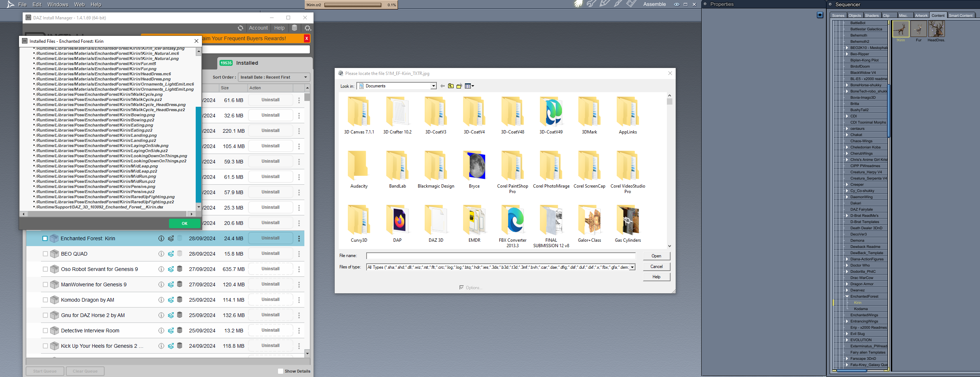The height and width of the screenshot is (377, 980).
Task: Click the !Kirin.cr2 loading progress bar
Action: (x=353, y=5)
